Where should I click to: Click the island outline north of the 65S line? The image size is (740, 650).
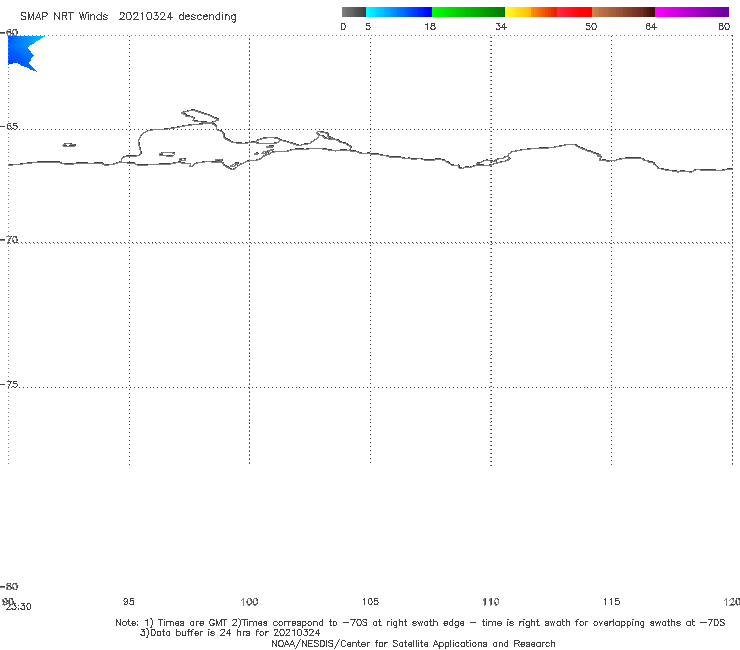200,116
